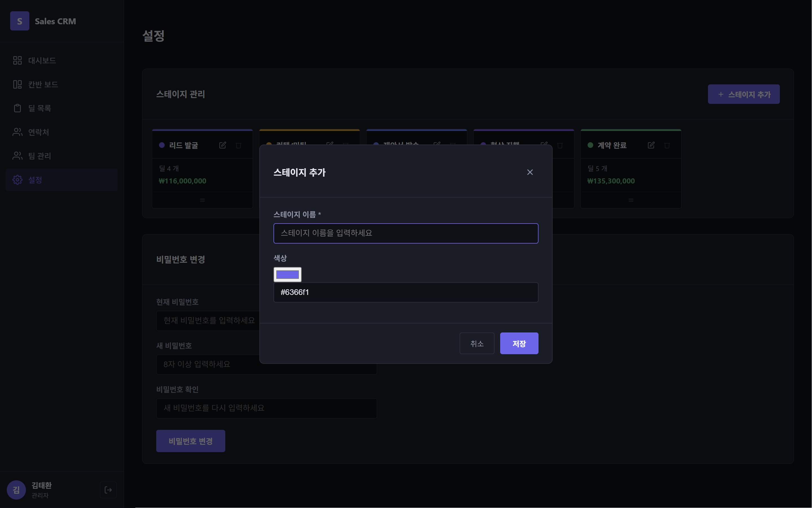This screenshot has width=812, height=508.
Task: Click the logout icon beside 김태환
Action: (x=108, y=490)
